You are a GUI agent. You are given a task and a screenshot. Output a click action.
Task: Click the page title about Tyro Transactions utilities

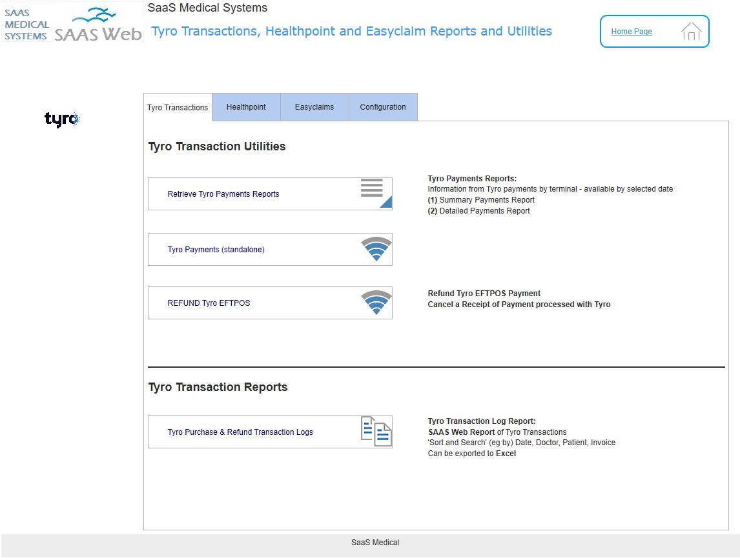click(x=351, y=31)
